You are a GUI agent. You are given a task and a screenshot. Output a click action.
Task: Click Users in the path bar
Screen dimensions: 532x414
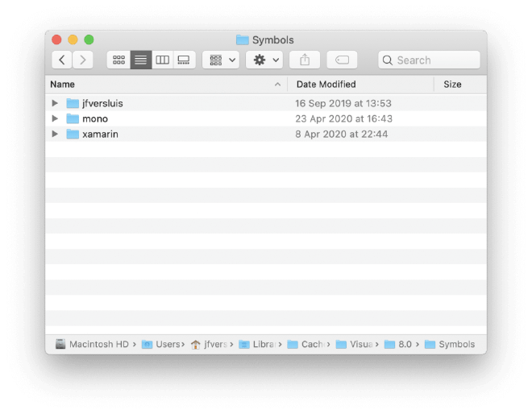[161, 344]
